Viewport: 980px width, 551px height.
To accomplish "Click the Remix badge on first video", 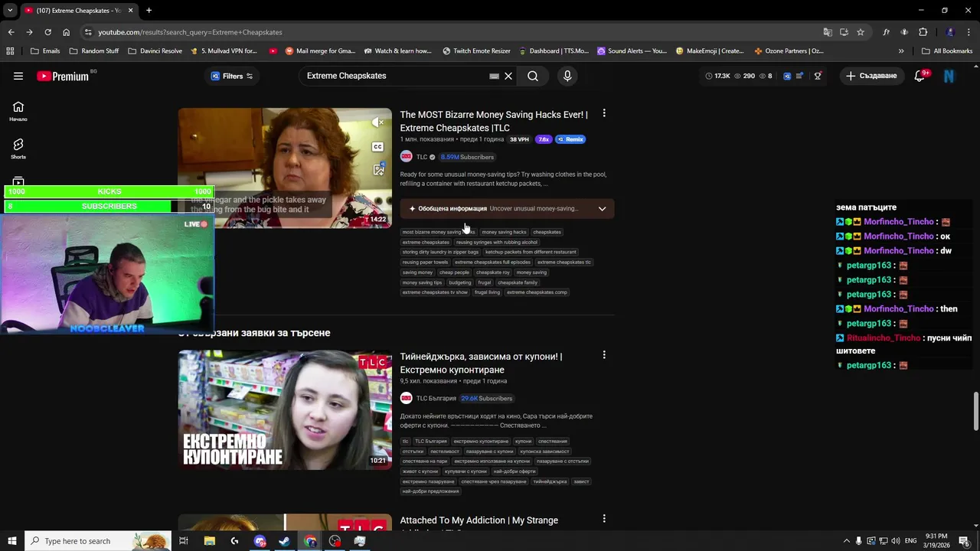I will (x=571, y=139).
